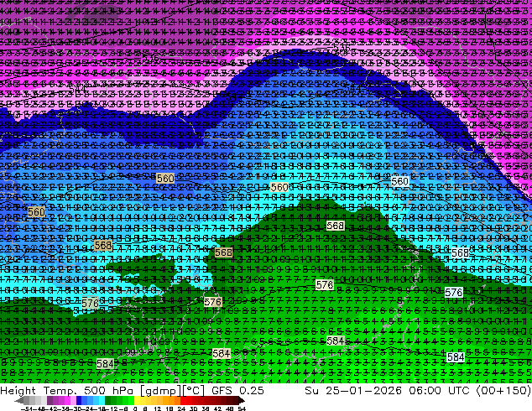Click the white-background 576 contour label
The height and width of the screenshot is (411, 532).
[x=453, y=292]
